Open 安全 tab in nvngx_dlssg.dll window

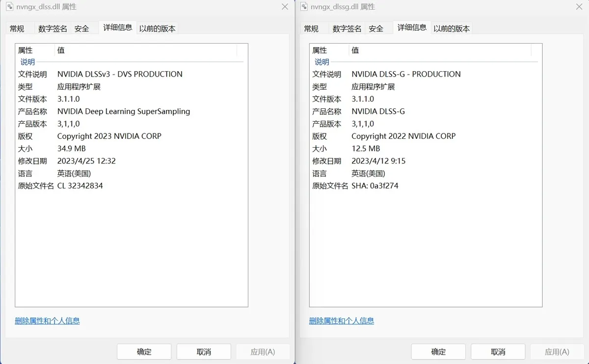click(376, 28)
